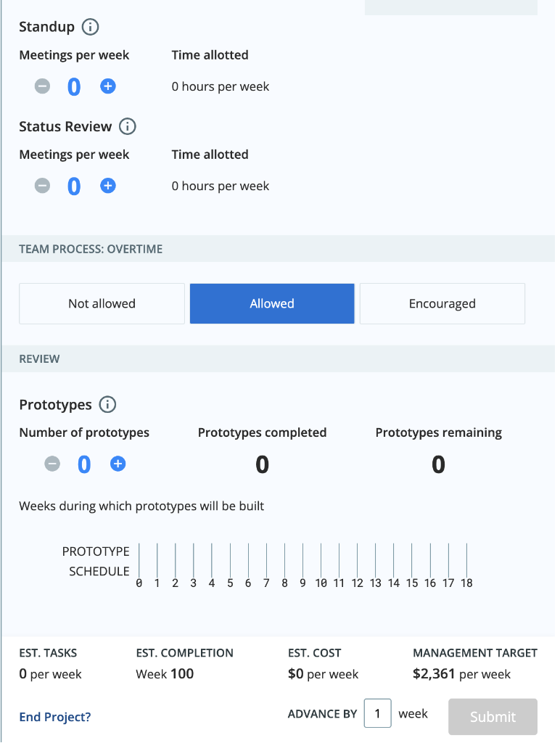
Task: Focus the Advance By weeks input field
Action: (378, 713)
